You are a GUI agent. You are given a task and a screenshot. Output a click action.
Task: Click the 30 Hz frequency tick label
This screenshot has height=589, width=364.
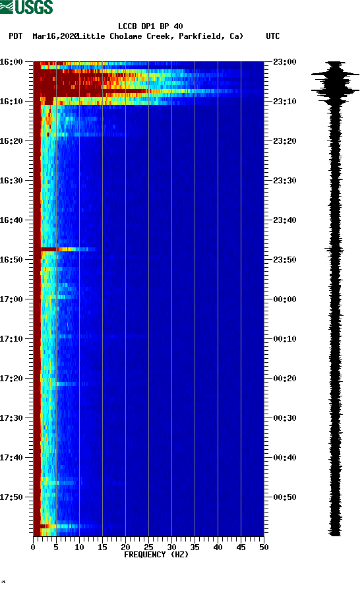click(x=171, y=547)
